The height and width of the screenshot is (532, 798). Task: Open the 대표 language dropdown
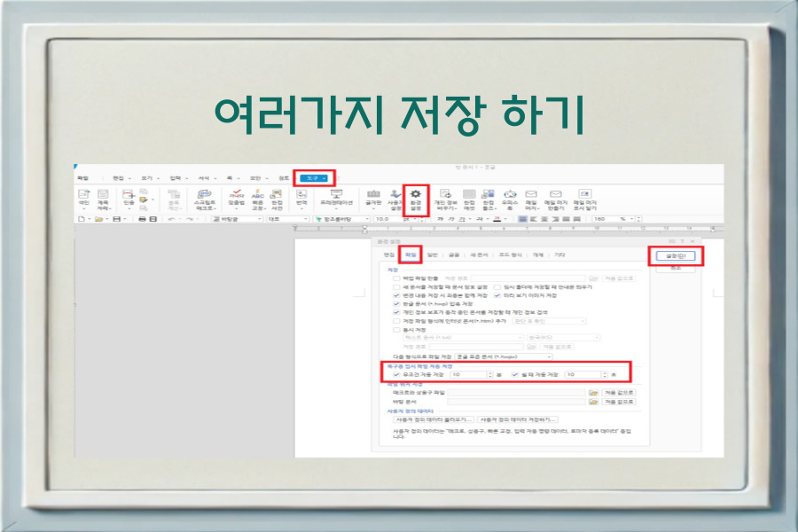point(287,219)
